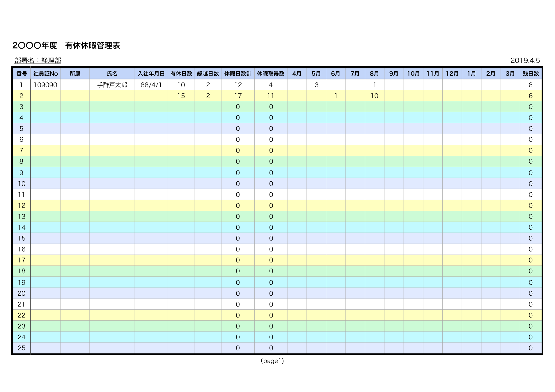
Task: Select 有休日数 value 15 in row 2
Action: pos(181,96)
